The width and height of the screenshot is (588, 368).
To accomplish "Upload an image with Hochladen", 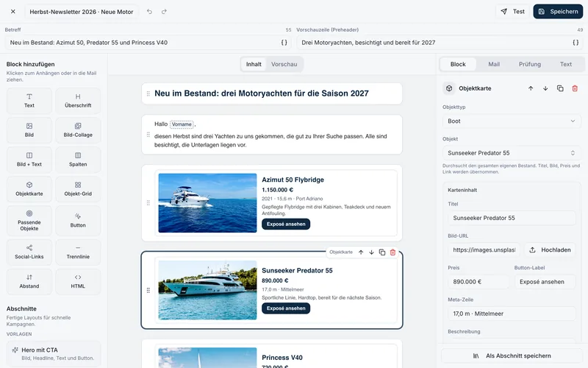I will pos(550,250).
